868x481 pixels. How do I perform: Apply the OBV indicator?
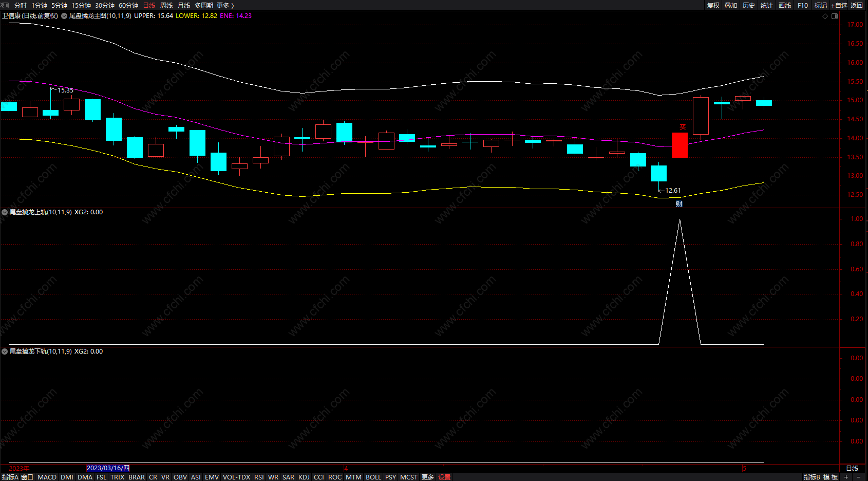point(180,477)
